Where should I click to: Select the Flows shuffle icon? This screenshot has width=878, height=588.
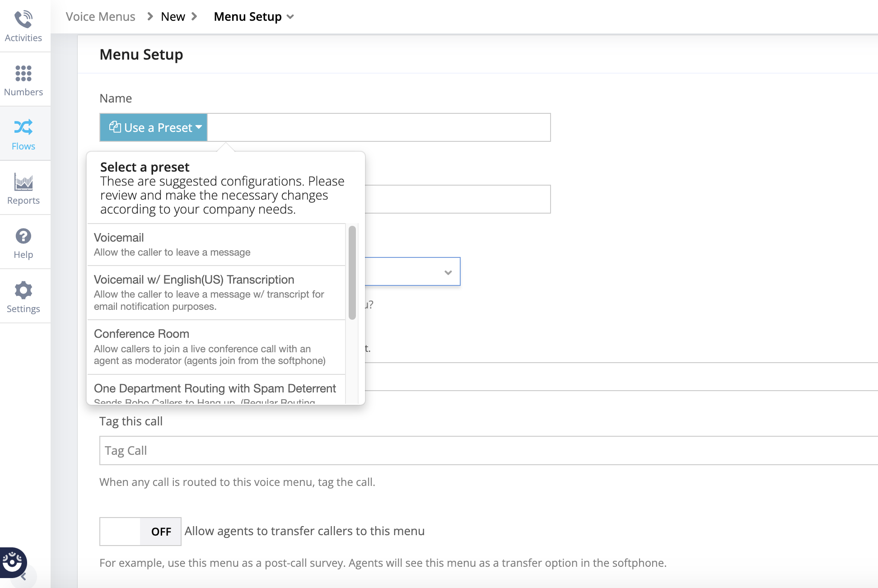pos(23,128)
